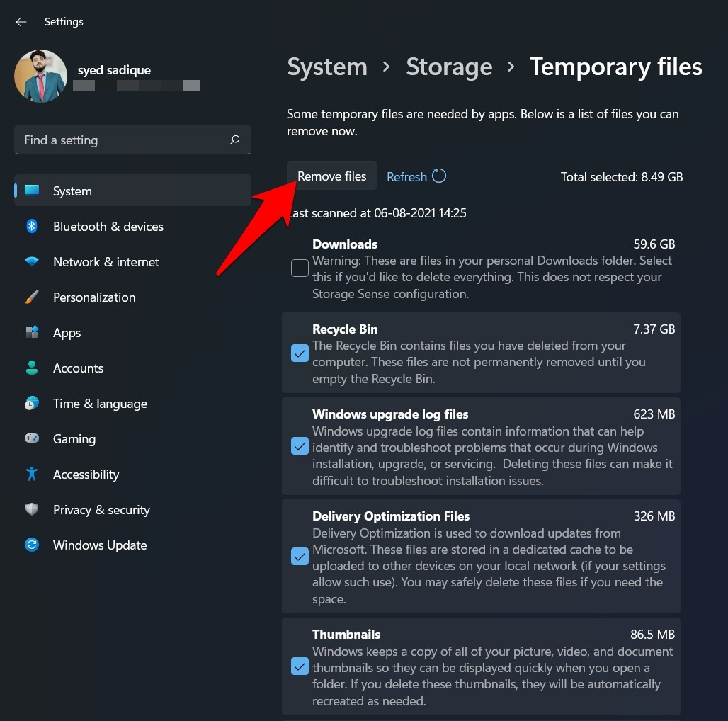Refresh the temporary files scan
The height and width of the screenshot is (721, 728).
(x=416, y=176)
